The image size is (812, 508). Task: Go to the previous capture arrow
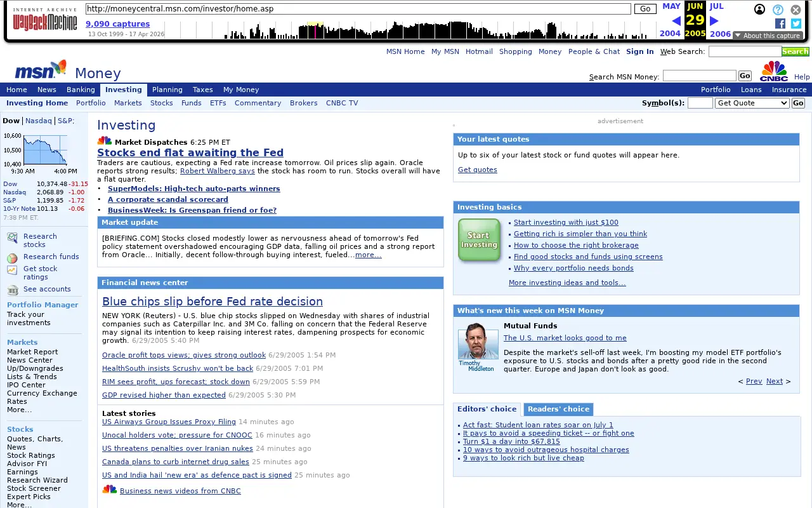(676, 21)
